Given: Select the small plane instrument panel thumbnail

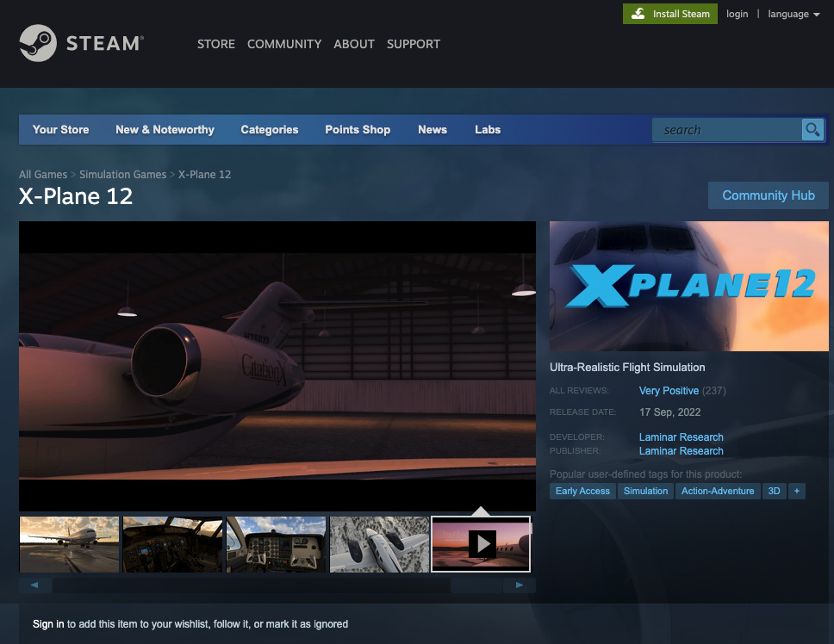Looking at the screenshot, I should click(276, 544).
